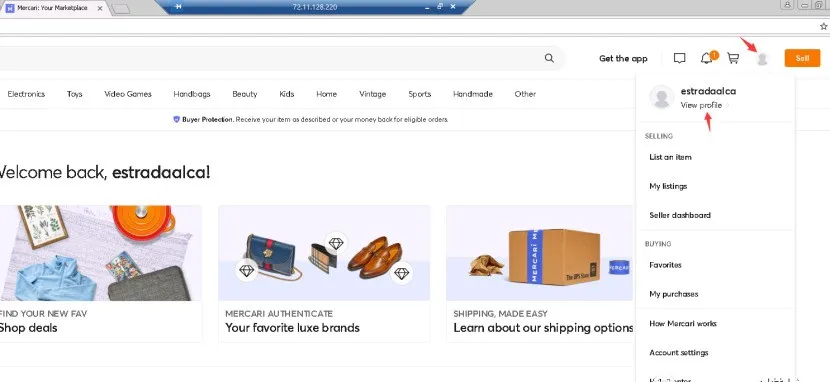This screenshot has height=382, width=830.
Task: Open the notifications bell
Action: click(x=706, y=58)
